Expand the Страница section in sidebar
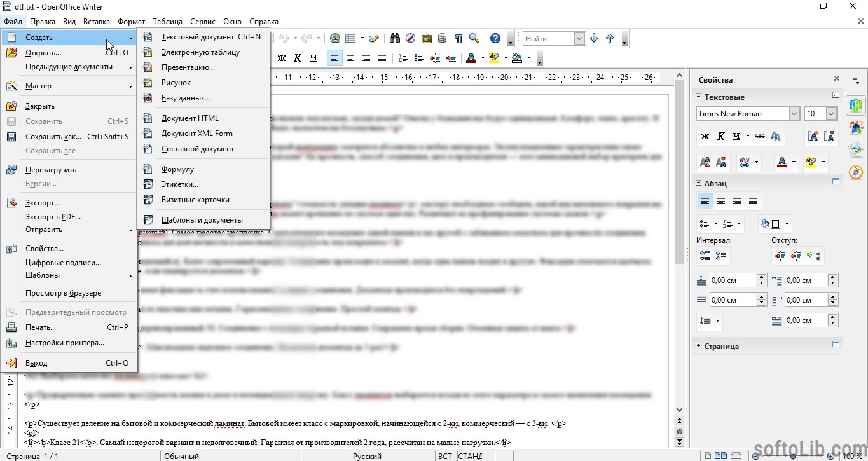The height and width of the screenshot is (461, 868). pos(699,347)
